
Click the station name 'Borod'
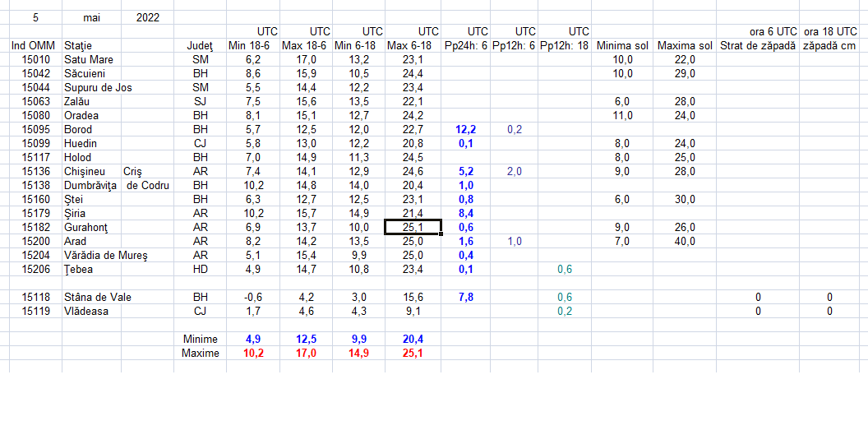[78, 130]
